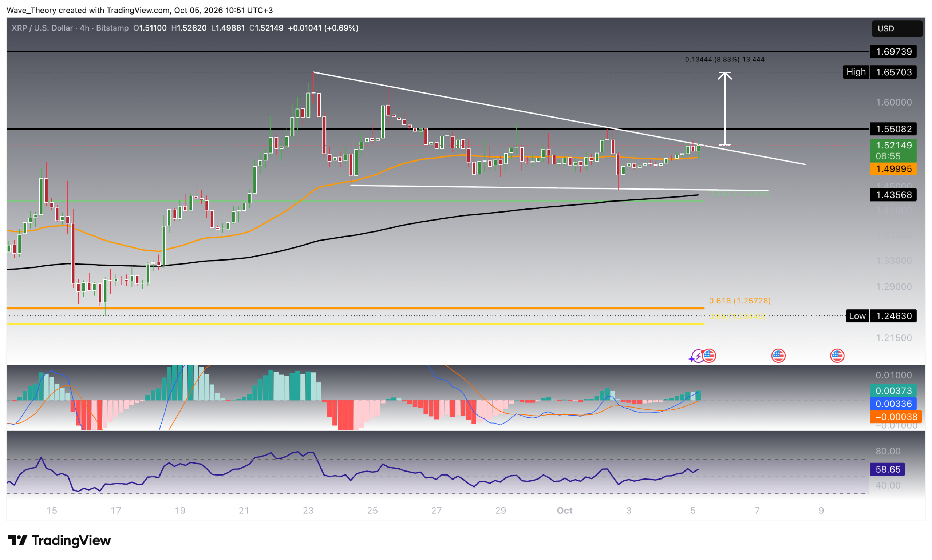The height and width of the screenshot is (560, 932).
Task: Click the 0.01000 MACD scale label
Action: [893, 375]
